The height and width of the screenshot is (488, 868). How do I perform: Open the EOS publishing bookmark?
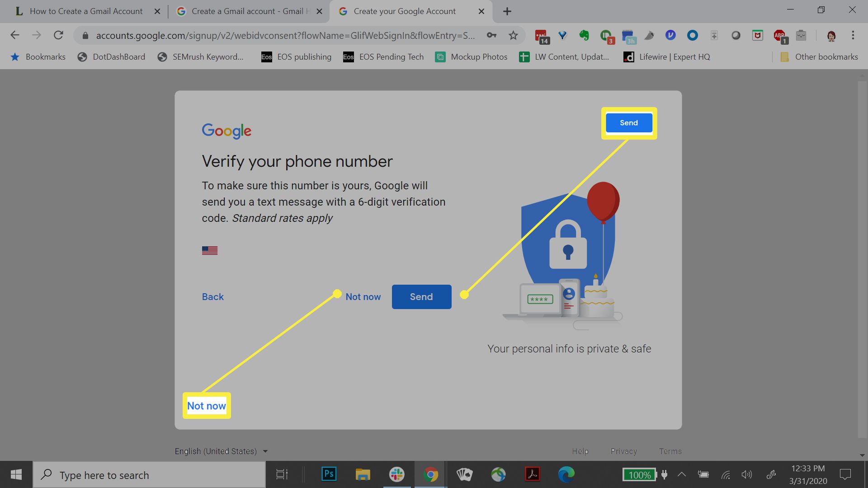[296, 57]
